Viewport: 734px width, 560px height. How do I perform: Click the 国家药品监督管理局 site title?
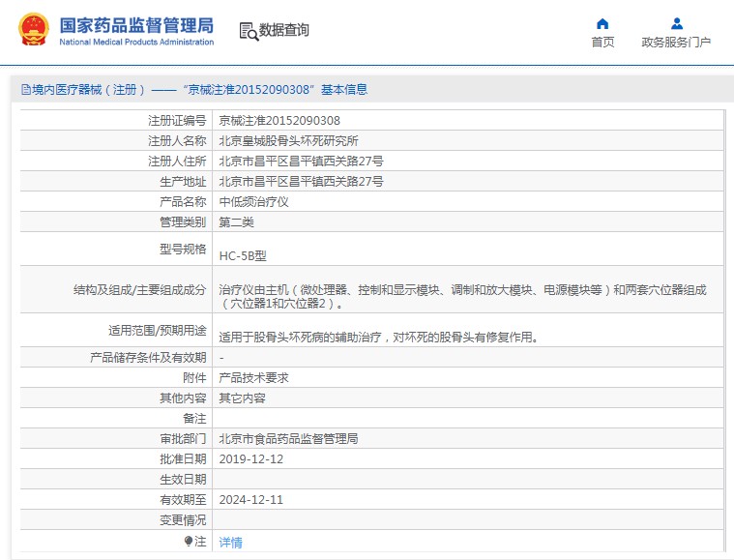click(x=136, y=25)
